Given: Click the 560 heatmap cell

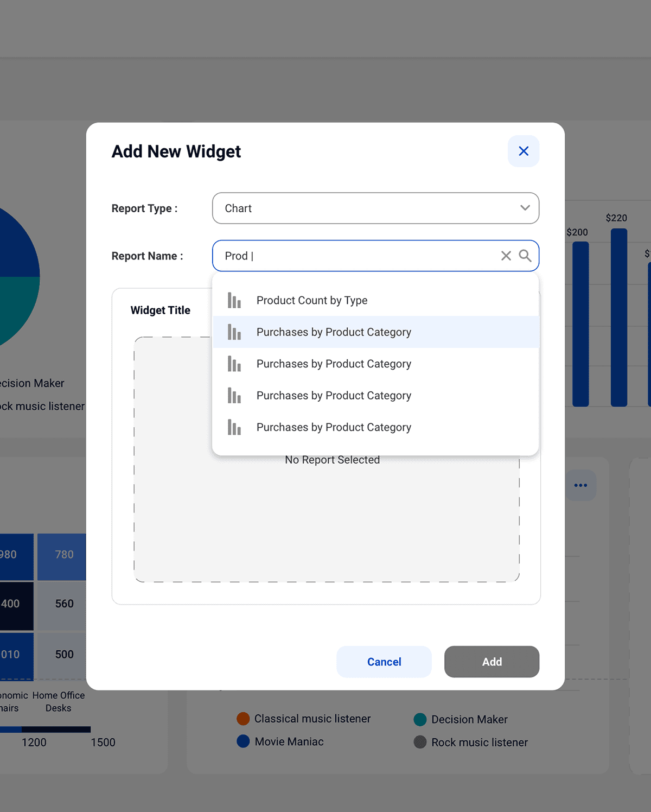Looking at the screenshot, I should pyautogui.click(x=62, y=606).
